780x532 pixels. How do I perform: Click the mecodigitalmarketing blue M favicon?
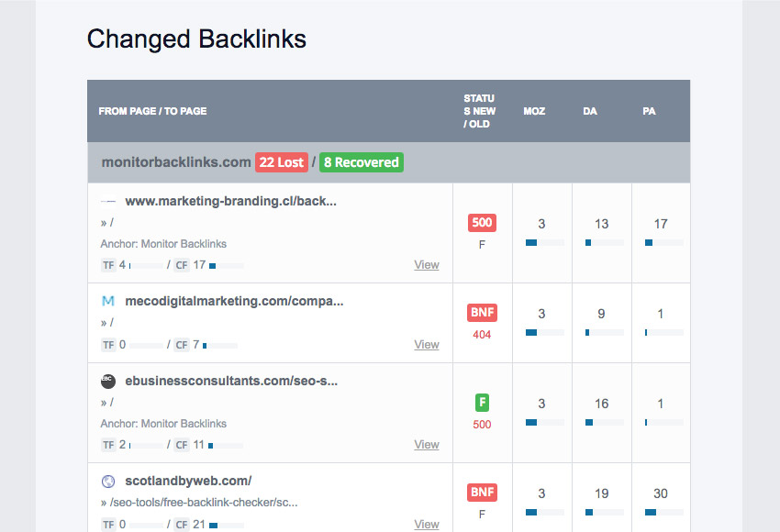[108, 301]
